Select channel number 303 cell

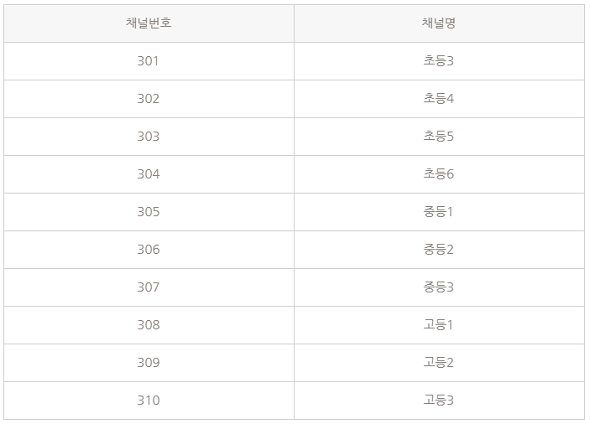point(149,136)
